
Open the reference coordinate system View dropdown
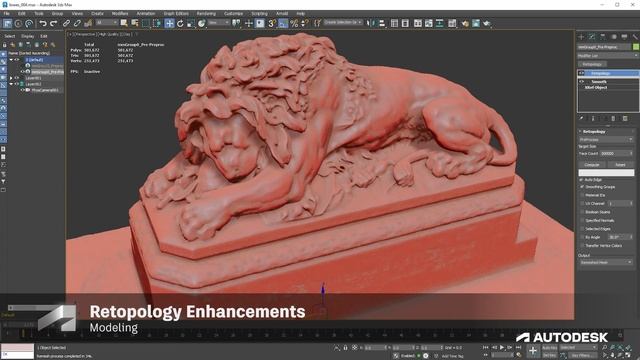pos(218,22)
